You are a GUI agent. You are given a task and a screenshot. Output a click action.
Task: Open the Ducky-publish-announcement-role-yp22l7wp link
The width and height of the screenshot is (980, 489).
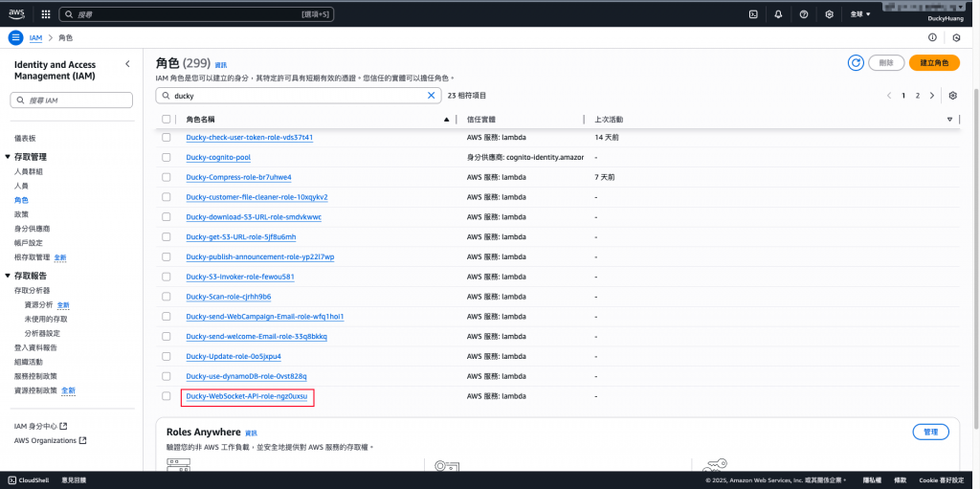point(260,257)
